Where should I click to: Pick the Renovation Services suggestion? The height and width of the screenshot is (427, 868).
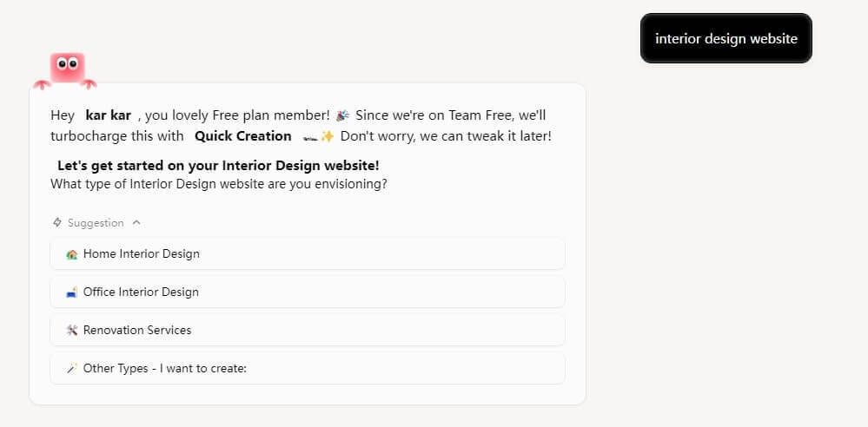click(308, 331)
